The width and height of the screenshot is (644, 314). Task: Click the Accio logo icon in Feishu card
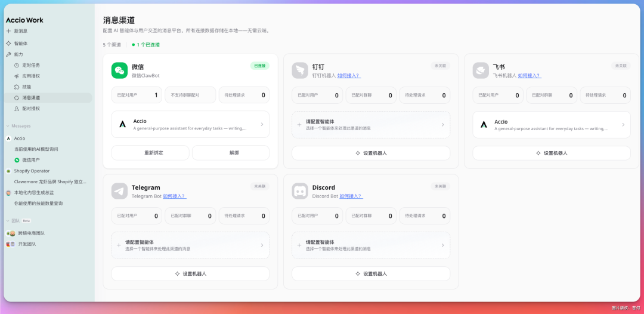point(484,125)
